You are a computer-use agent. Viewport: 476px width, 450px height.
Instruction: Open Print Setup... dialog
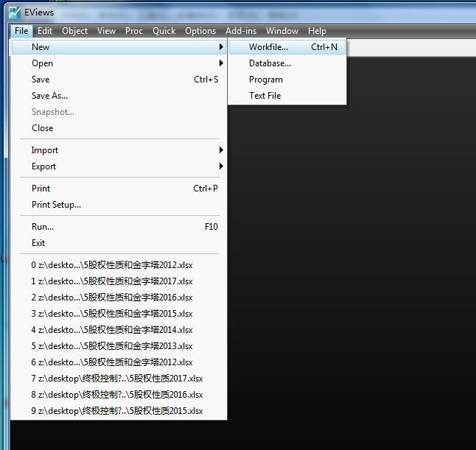119,205
